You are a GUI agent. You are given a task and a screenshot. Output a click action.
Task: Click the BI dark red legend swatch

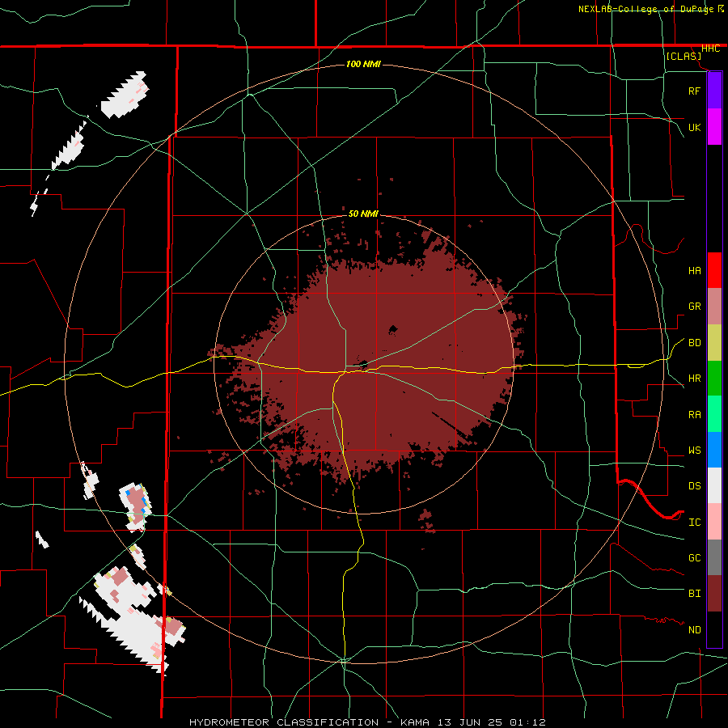click(714, 594)
